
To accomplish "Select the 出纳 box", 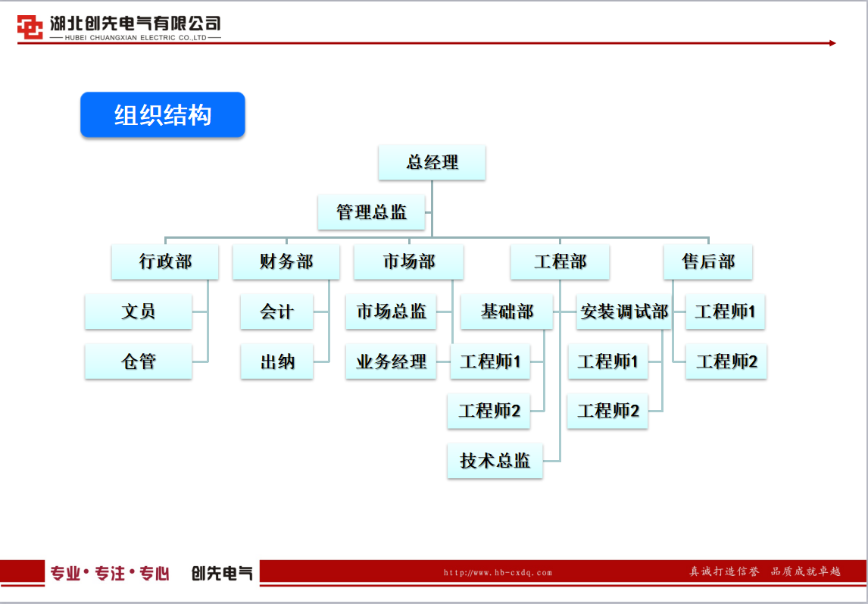I will pyautogui.click(x=276, y=361).
